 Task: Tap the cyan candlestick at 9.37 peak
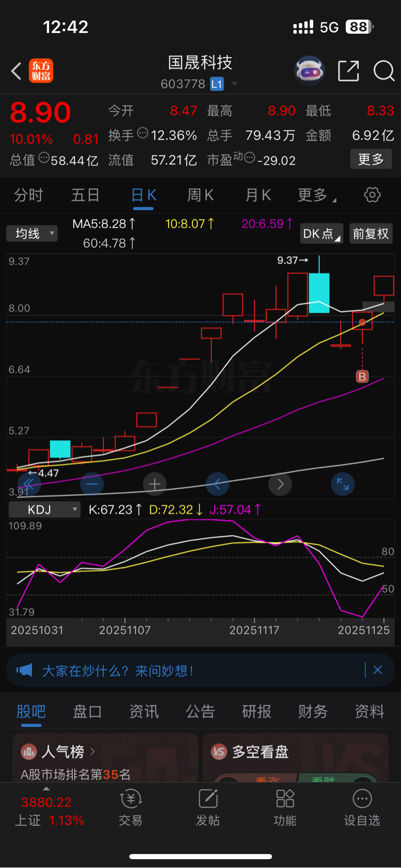pos(319,293)
